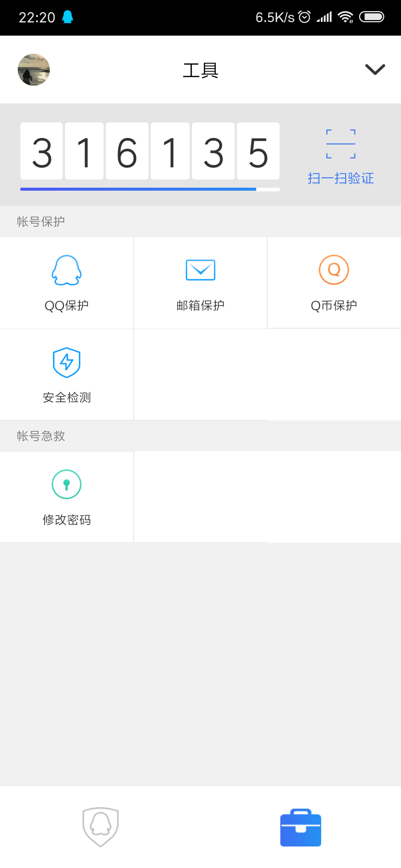Open 邮箱保护 via the envelope icon
The width and height of the screenshot is (401, 868).
pos(200,270)
